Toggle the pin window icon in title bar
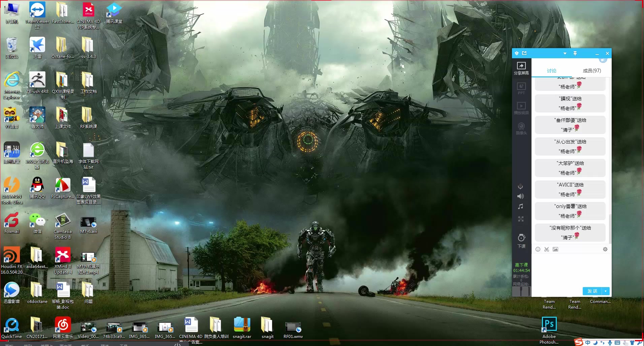Image resolution: width=644 pixels, height=346 pixels. 575,54
